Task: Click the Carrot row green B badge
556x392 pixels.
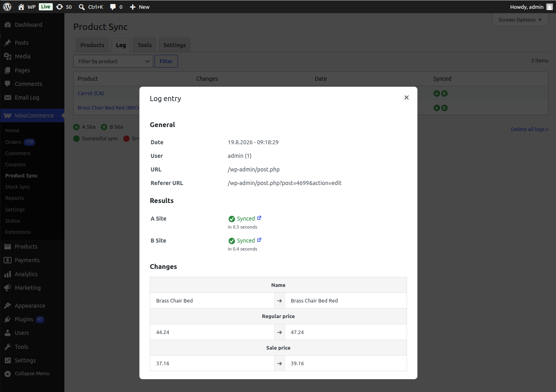Action: 444,94
